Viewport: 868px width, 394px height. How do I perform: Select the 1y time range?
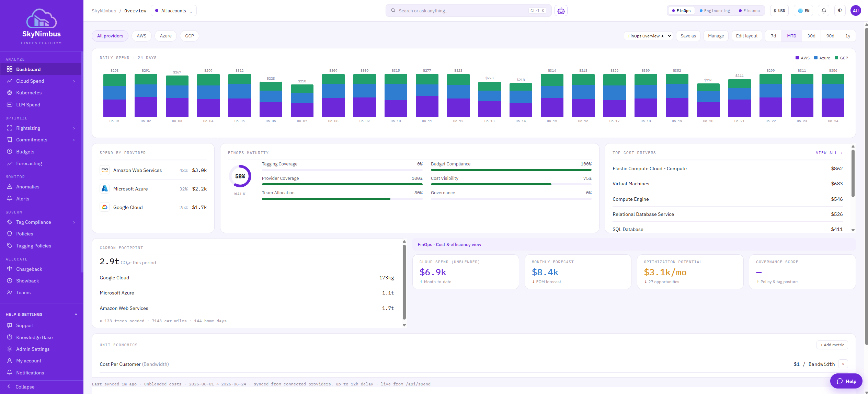pyautogui.click(x=848, y=36)
